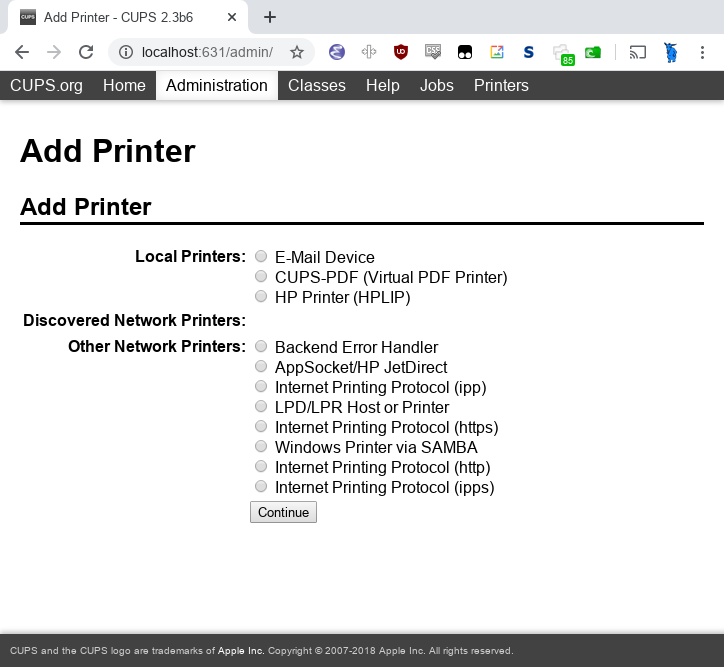
Task: Select Windows Printer via SAMBA option
Action: (261, 446)
